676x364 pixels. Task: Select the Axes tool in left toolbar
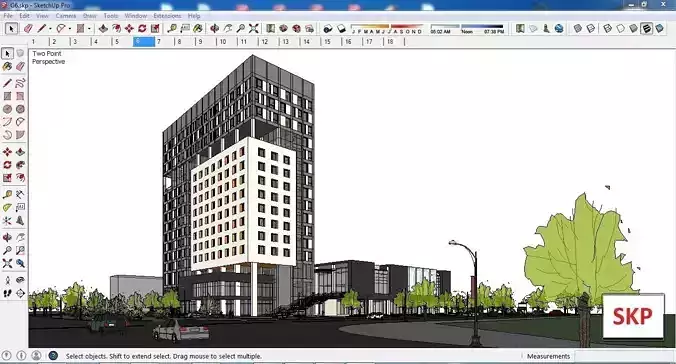7,221
